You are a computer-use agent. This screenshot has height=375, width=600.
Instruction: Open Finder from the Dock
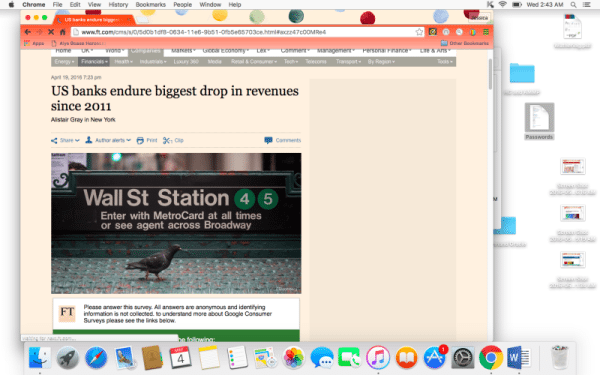click(x=40, y=359)
